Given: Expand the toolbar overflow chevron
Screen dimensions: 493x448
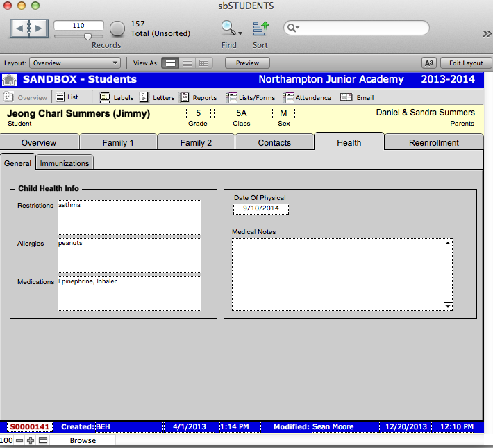Looking at the screenshot, I should 486,33.
